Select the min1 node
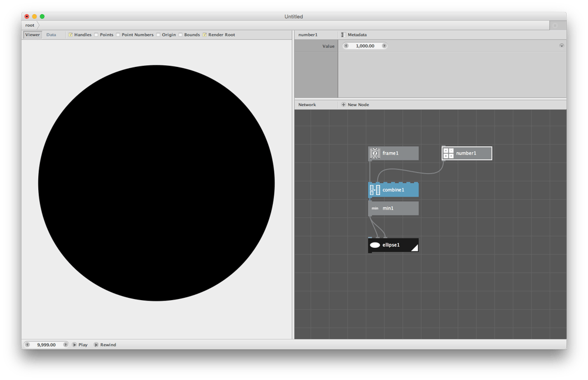 (x=393, y=209)
